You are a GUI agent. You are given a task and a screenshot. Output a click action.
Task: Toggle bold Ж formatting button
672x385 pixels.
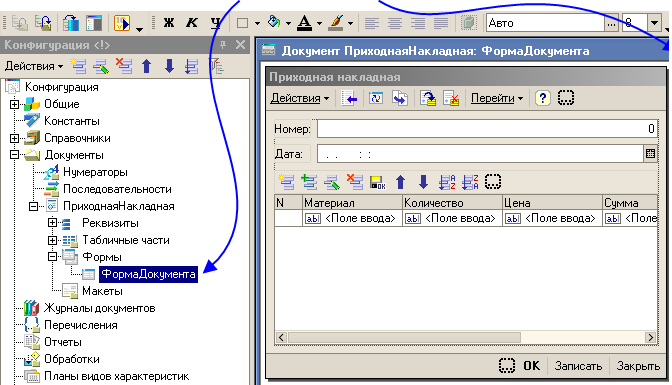169,23
